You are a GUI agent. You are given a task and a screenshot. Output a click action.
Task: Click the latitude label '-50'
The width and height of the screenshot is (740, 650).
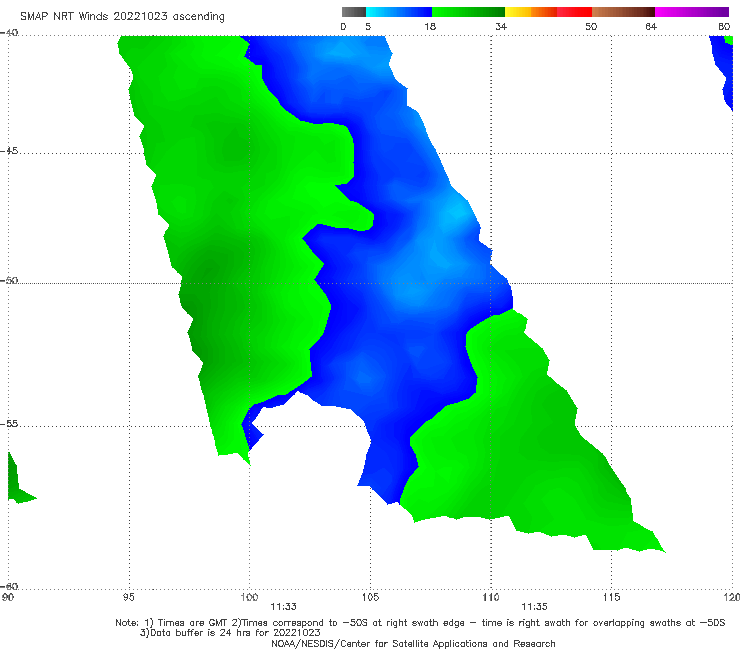9,280
